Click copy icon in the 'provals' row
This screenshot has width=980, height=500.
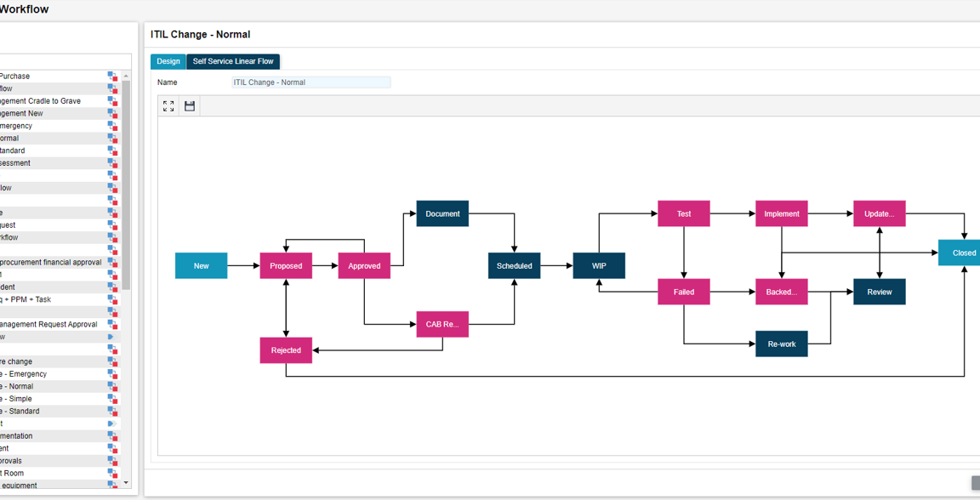coord(112,461)
